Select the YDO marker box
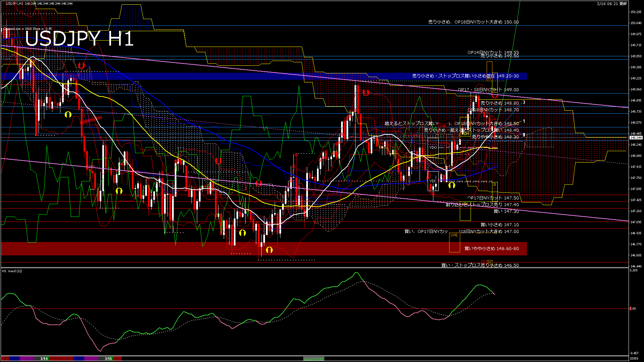 433,147
